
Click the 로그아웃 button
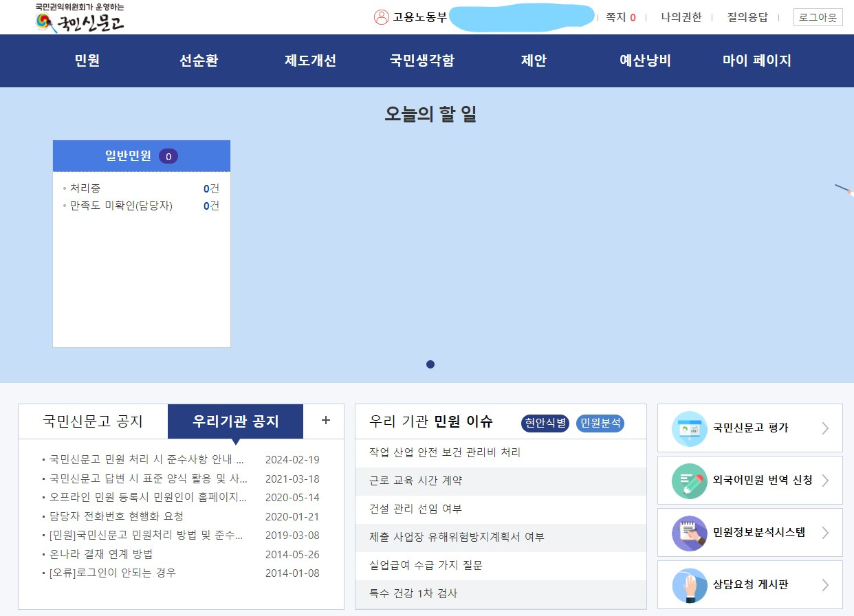(x=818, y=17)
